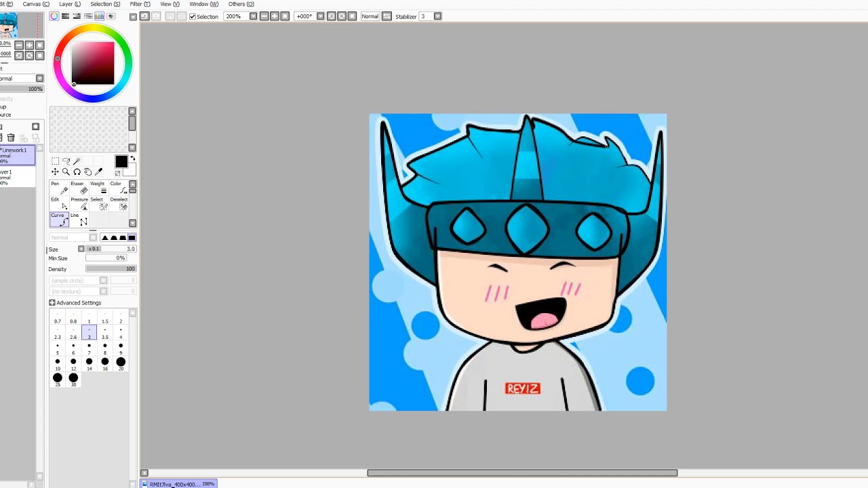Open the Selection menu
Screen dimensions: 868x488
click(x=105, y=4)
